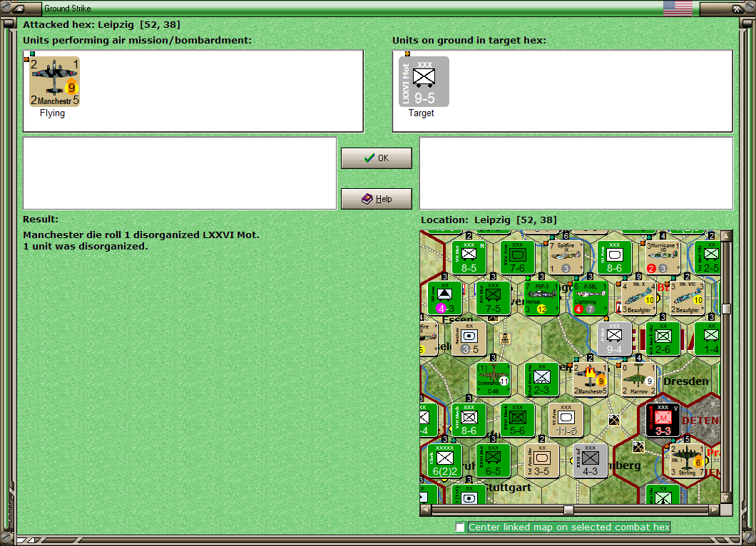Click the empty lower-right defender units list box
This screenshot has width=756, height=546.
click(x=577, y=173)
